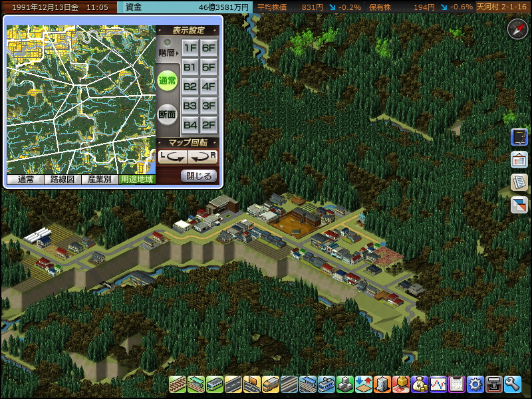Open the road with billboard tool
The image size is (532, 399).
coord(252,384)
